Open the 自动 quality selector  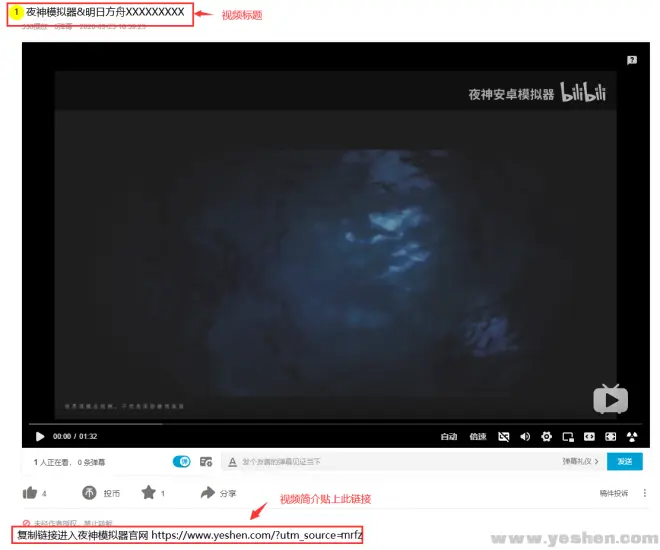click(x=449, y=437)
